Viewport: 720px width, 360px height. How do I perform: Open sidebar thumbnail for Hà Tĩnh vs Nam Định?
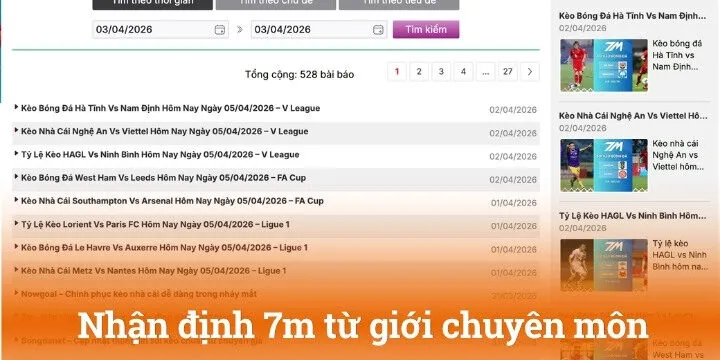tap(604, 65)
